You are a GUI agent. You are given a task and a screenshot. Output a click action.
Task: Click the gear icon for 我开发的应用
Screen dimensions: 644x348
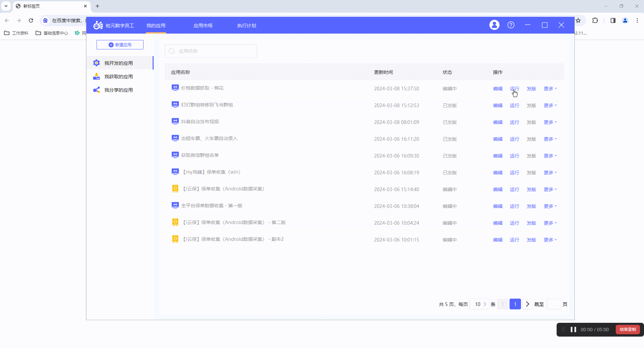[96, 63]
